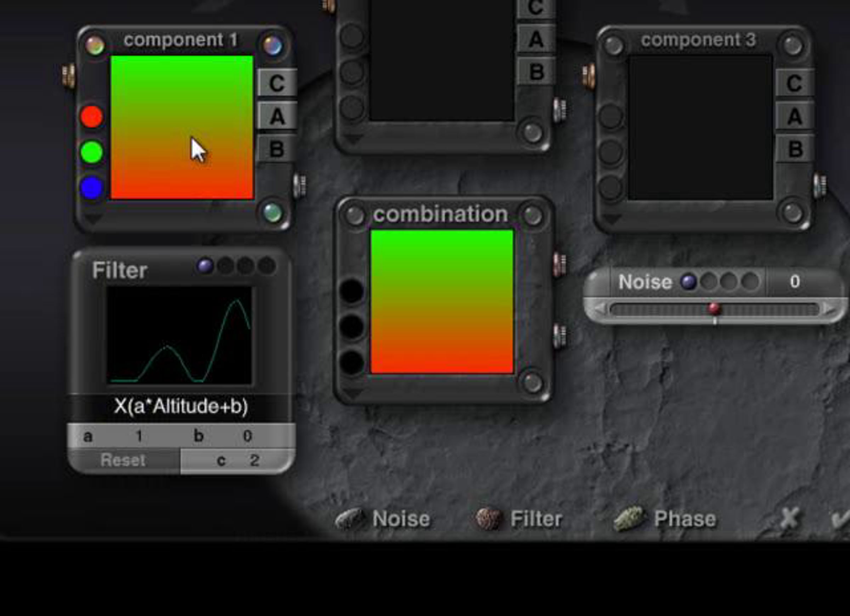
Task: Click the Noise rock icon at bottom
Action: pos(350,519)
